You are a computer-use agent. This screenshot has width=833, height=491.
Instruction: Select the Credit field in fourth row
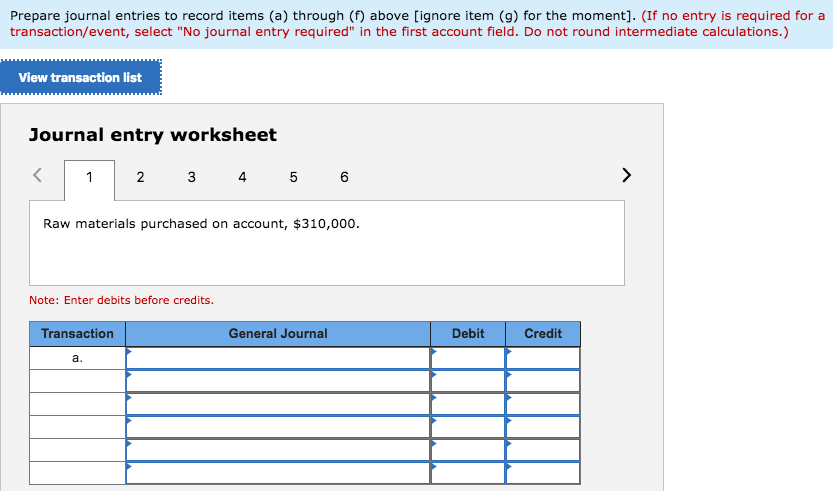542,427
